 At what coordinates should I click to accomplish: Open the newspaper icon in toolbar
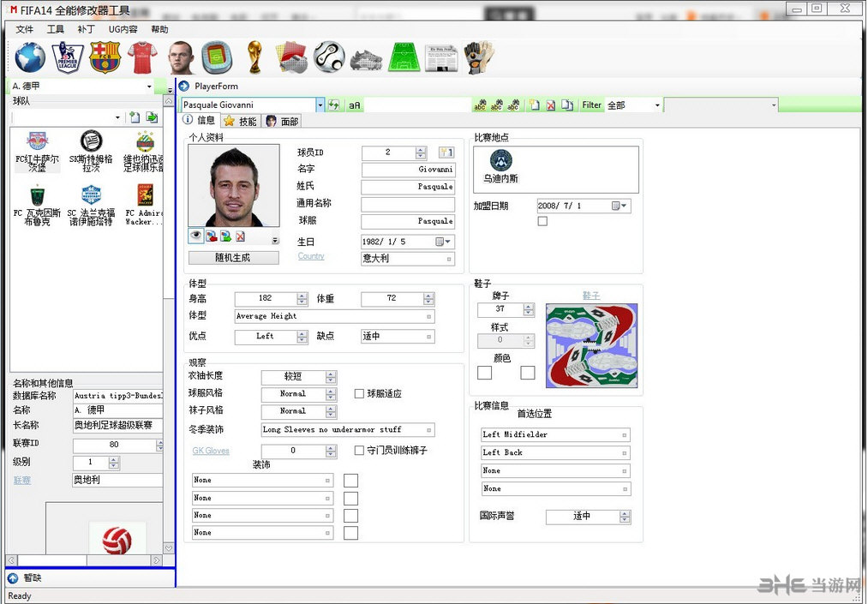(x=441, y=58)
